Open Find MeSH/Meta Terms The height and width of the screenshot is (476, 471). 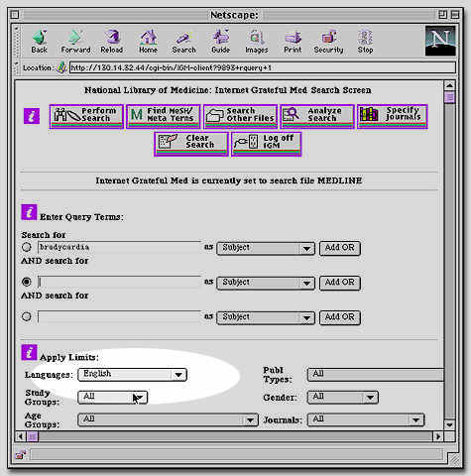tap(164, 116)
